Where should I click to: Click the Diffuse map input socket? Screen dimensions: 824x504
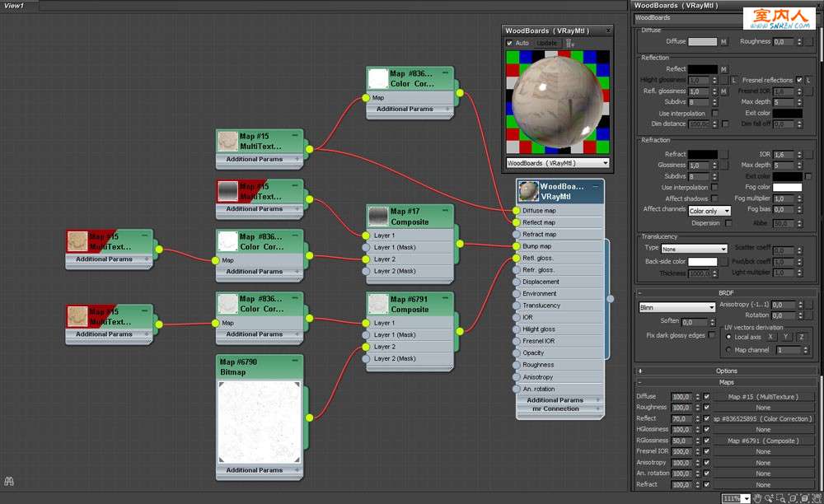(516, 211)
